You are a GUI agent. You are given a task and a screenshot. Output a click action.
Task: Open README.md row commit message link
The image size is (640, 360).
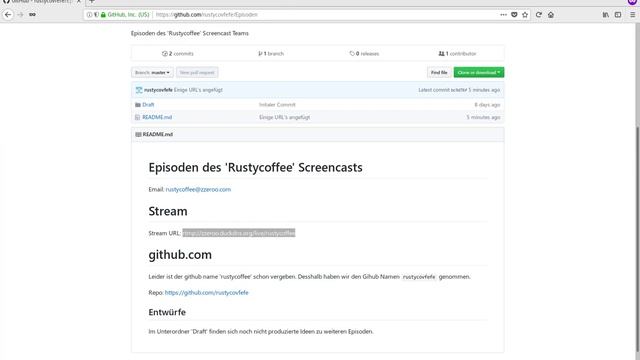point(284,118)
